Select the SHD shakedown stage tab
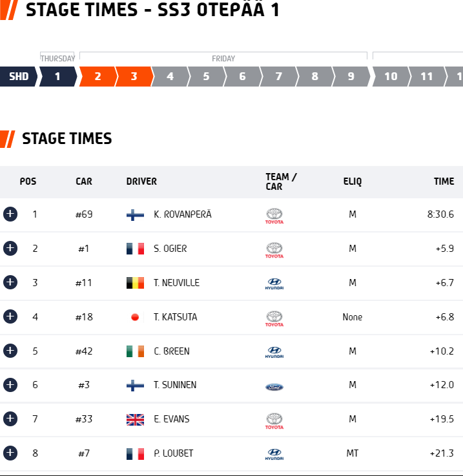The image size is (463, 476). point(18,76)
